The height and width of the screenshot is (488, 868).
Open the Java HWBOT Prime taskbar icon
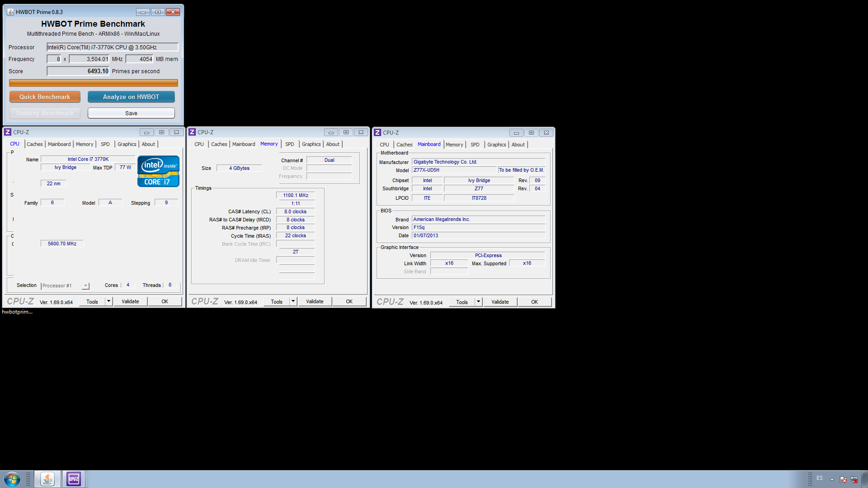[47, 479]
